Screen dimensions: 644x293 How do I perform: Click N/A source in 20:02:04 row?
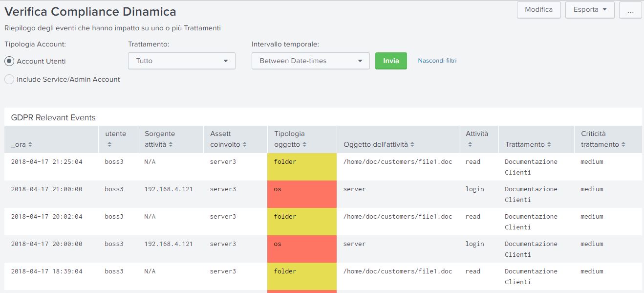coord(150,216)
